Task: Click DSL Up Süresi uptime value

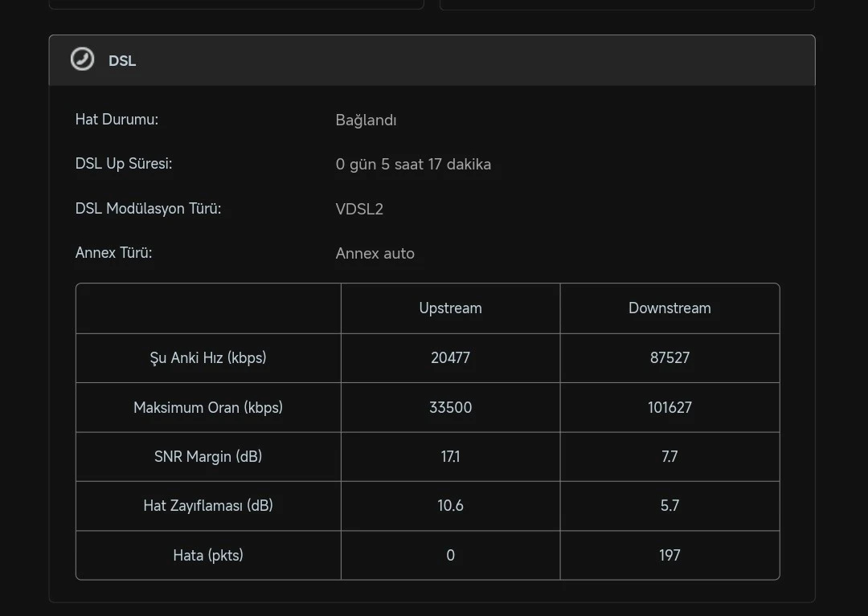Action: coord(413,164)
